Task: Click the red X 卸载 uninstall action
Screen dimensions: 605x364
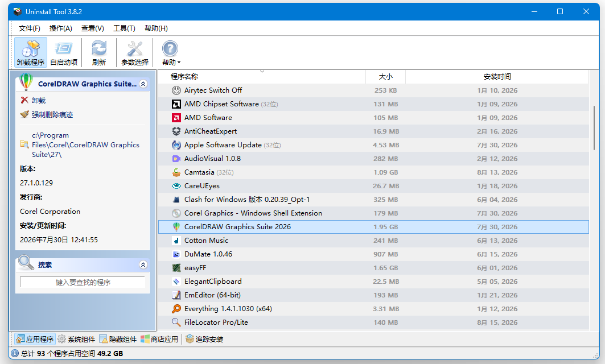Action: coord(24,100)
